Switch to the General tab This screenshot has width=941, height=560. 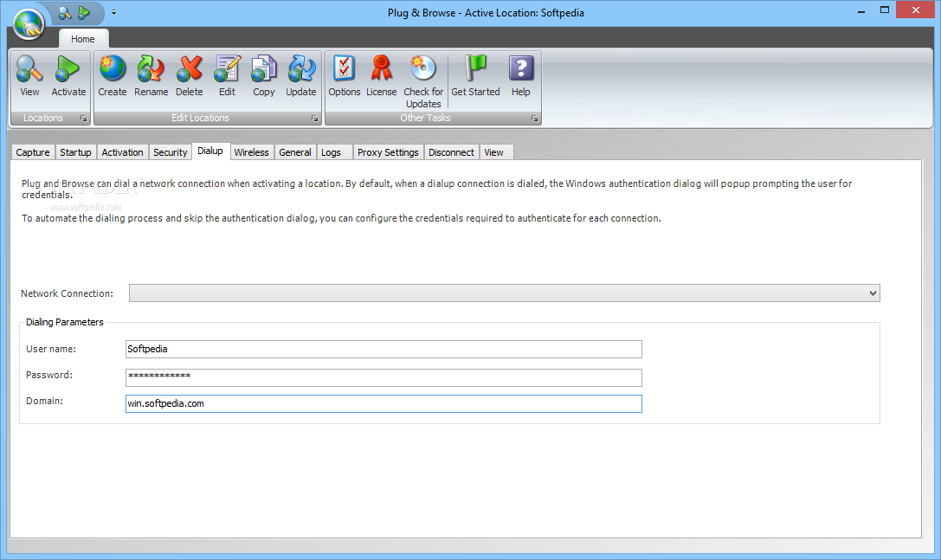[x=295, y=152]
